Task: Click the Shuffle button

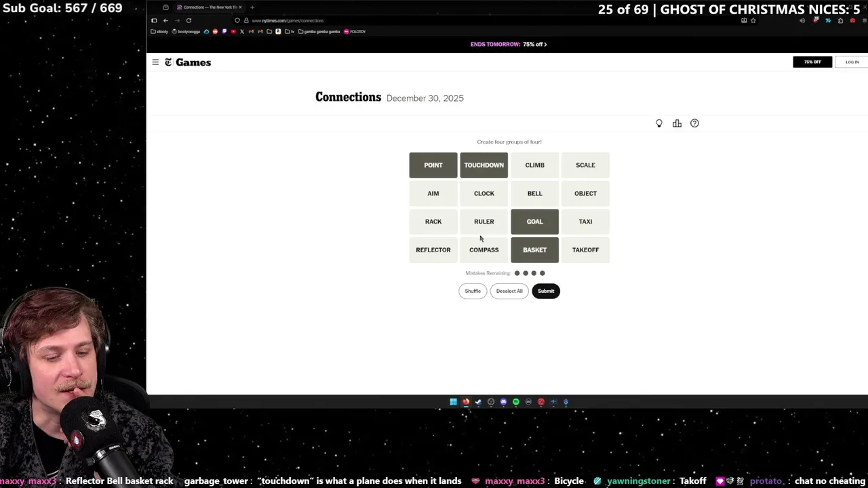Action: [473, 291]
